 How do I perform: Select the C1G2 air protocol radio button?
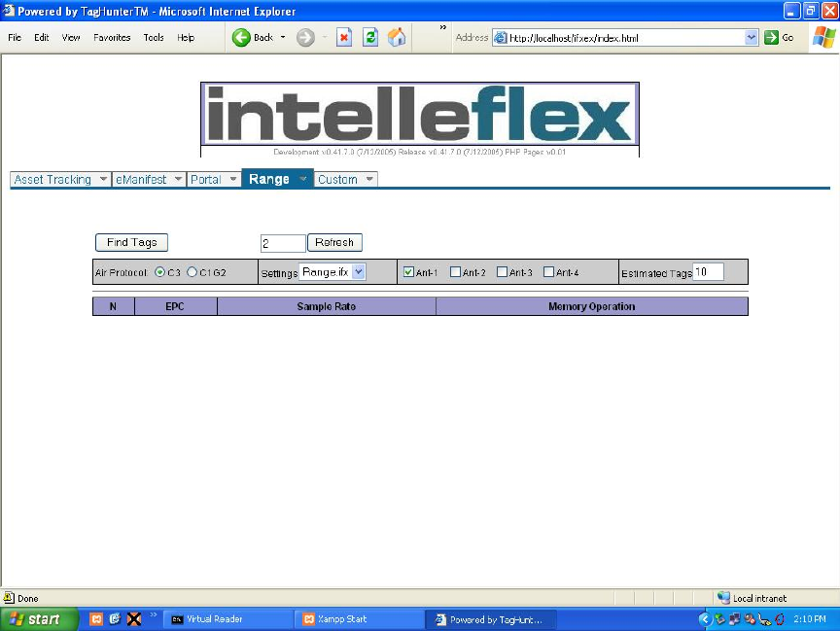192,272
